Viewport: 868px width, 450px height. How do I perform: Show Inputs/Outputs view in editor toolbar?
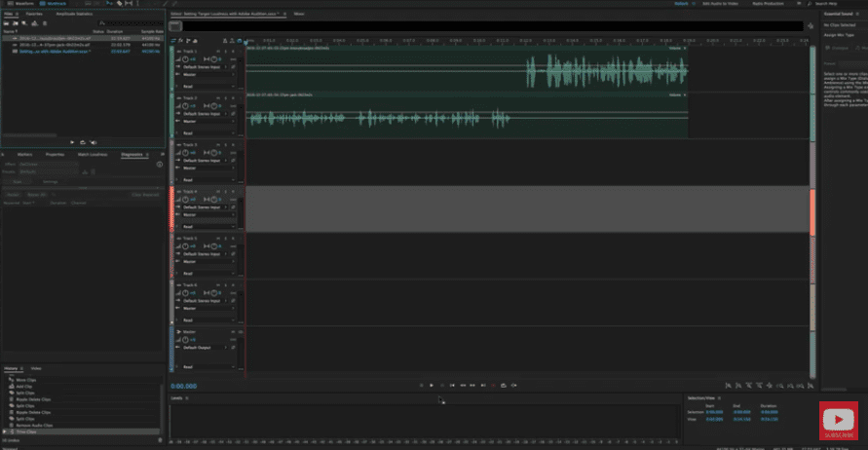[x=173, y=40]
